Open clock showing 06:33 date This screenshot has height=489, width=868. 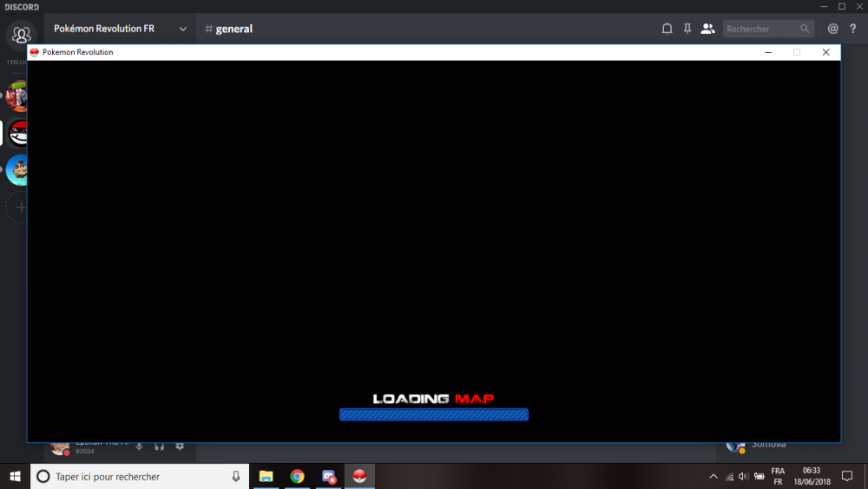(x=812, y=476)
